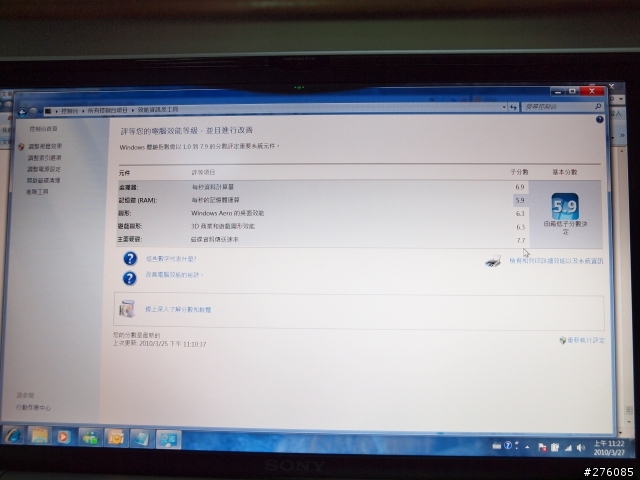Expand the address bar history dropdown
640x480 pixels.
504,107
